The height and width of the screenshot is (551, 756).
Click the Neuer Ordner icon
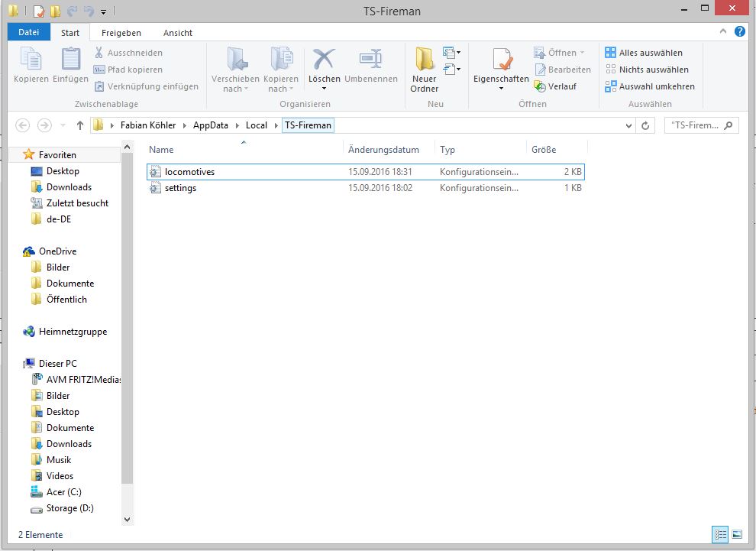(x=424, y=61)
